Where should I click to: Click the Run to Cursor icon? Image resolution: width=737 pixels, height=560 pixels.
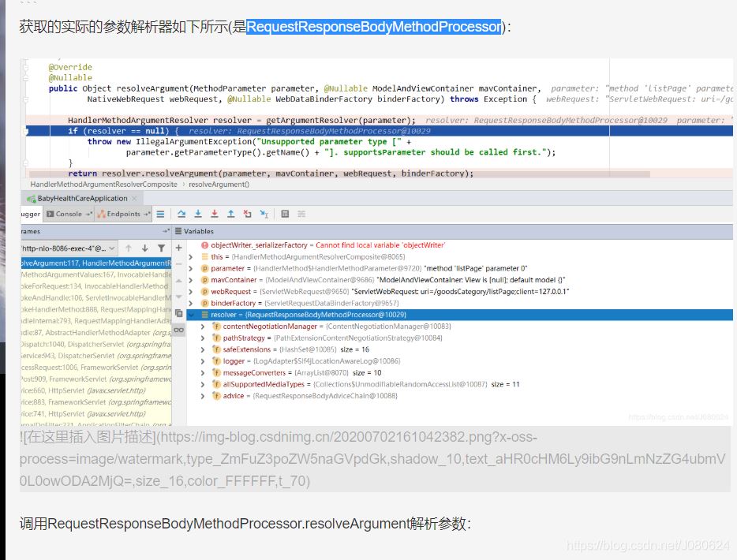[264, 214]
